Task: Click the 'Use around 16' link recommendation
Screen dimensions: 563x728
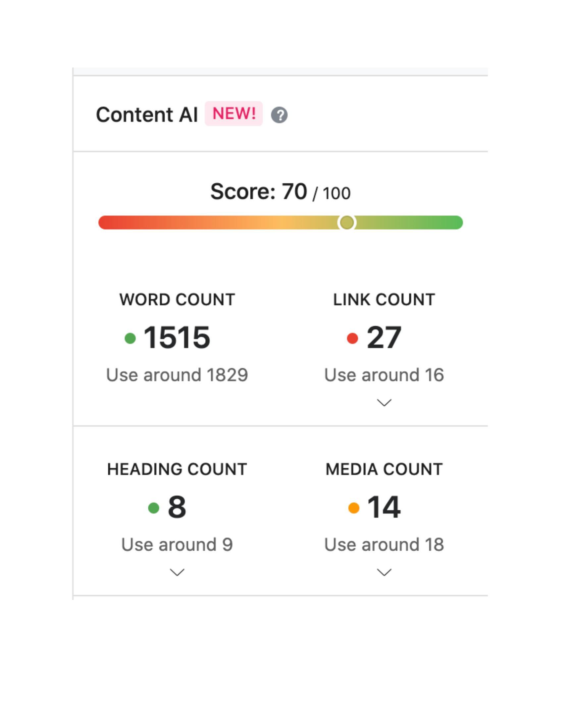Action: (x=384, y=375)
